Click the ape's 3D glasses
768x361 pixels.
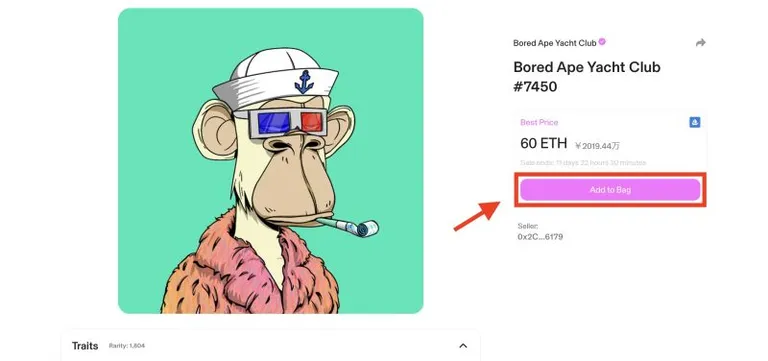point(288,122)
